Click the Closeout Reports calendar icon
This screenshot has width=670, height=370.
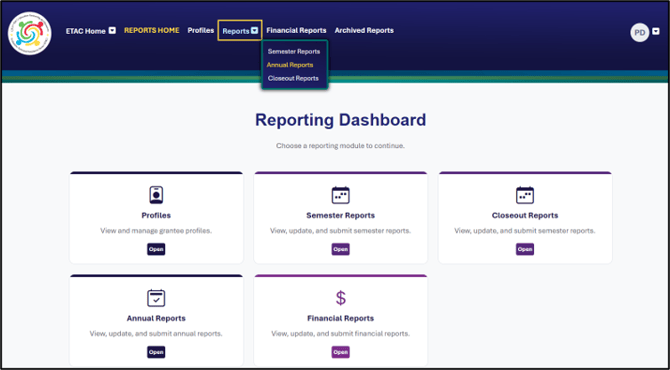(525, 195)
